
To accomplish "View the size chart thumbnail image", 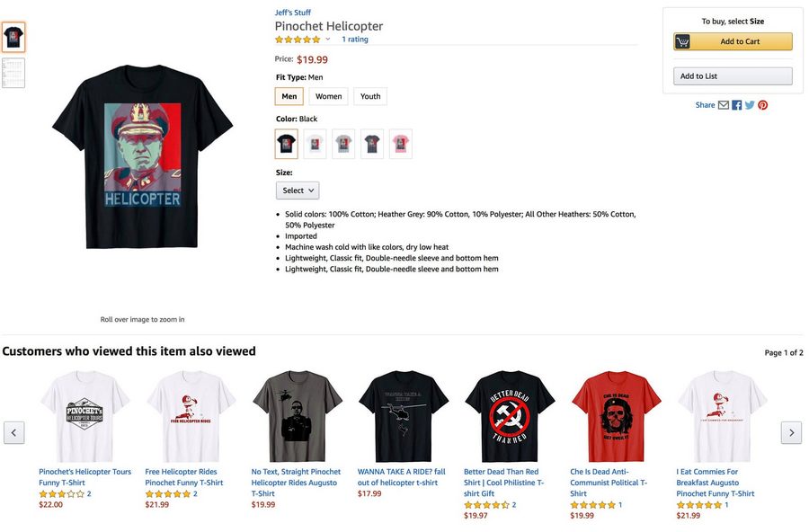I will pyautogui.click(x=13, y=73).
